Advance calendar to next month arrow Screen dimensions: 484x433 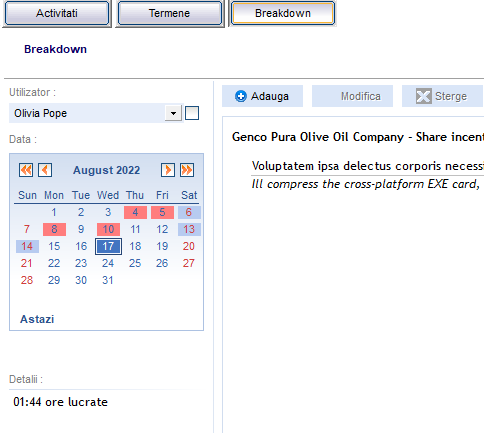(168, 170)
